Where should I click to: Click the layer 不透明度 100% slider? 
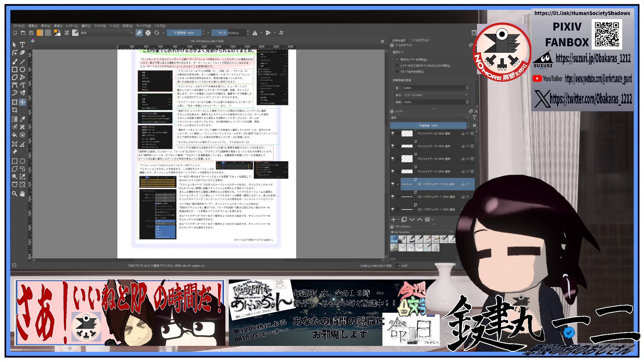(x=428, y=126)
